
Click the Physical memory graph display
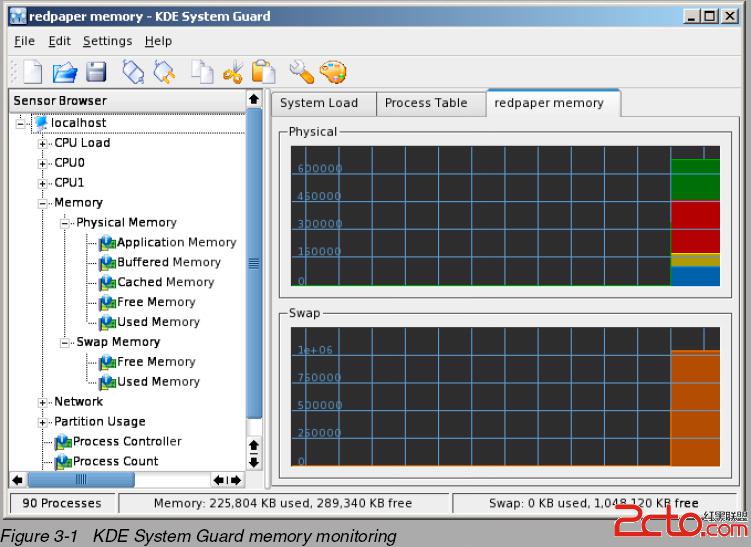pos(505,216)
